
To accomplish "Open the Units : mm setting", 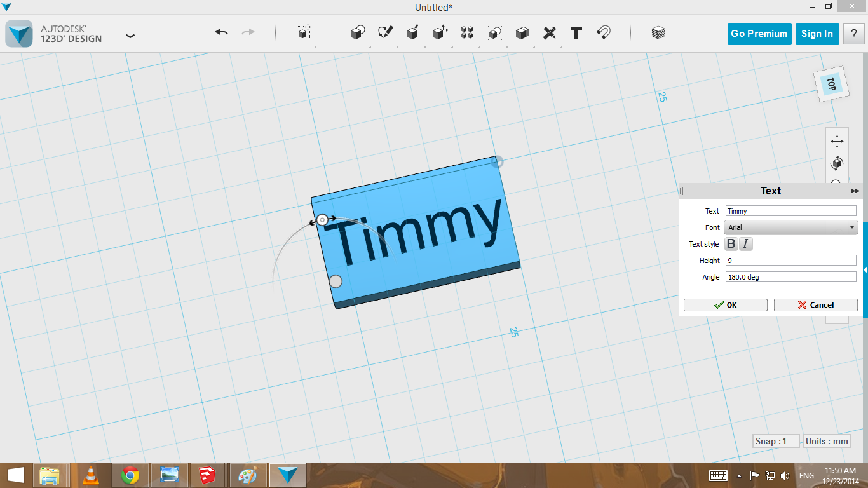I will click(x=827, y=441).
